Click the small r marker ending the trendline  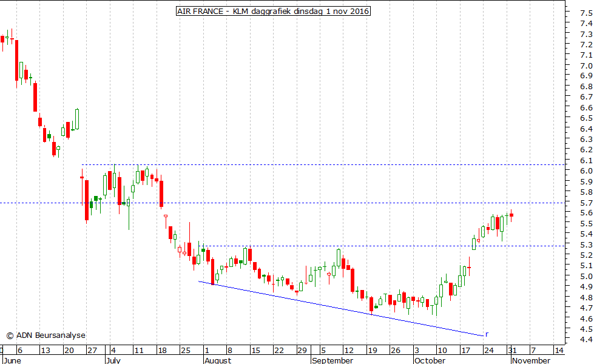[487, 334]
